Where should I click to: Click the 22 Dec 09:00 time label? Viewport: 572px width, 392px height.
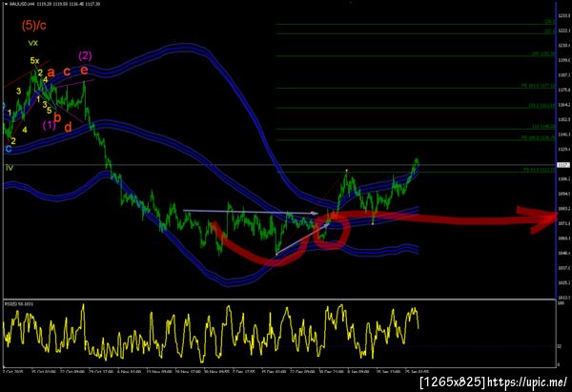pyautogui.click(x=302, y=372)
